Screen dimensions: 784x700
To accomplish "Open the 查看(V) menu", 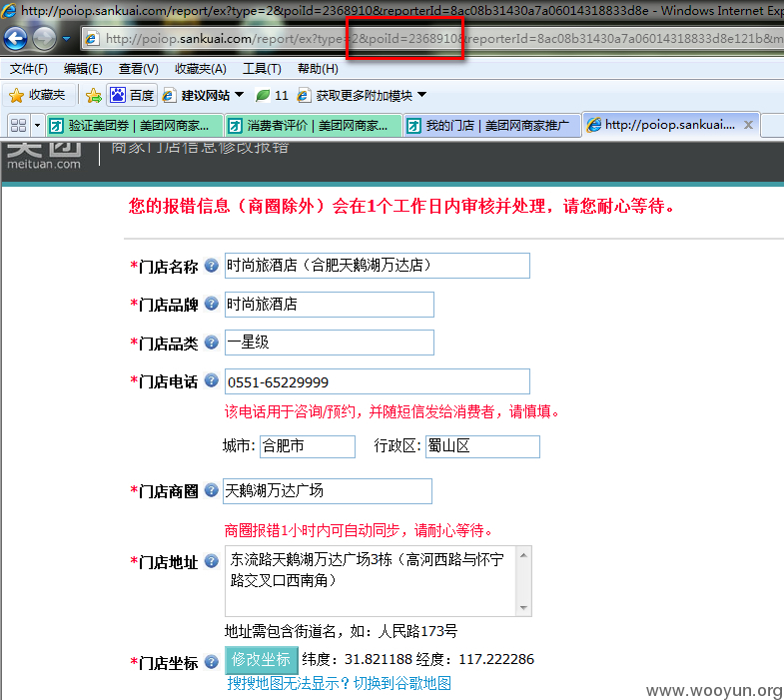I will 139,69.
